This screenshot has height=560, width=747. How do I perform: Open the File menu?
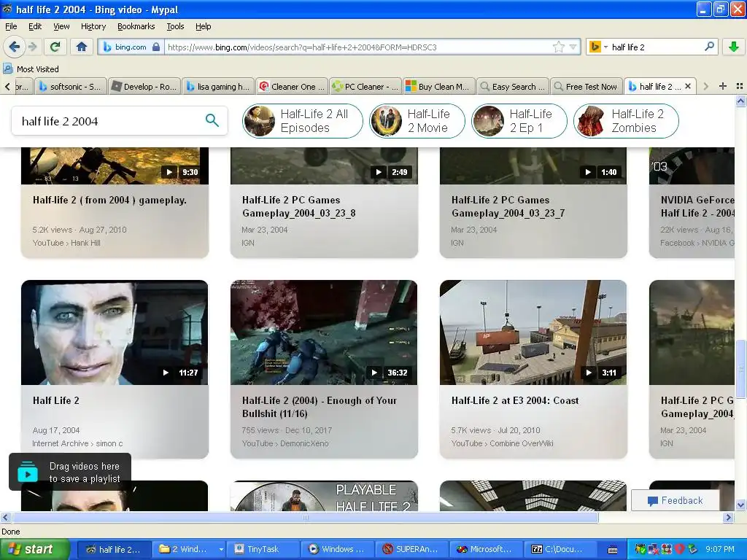point(11,26)
